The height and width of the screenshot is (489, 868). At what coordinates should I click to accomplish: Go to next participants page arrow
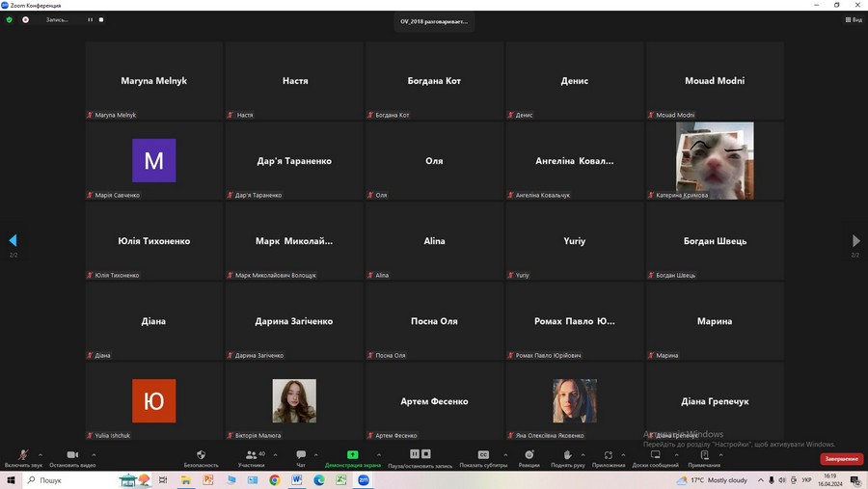click(855, 241)
